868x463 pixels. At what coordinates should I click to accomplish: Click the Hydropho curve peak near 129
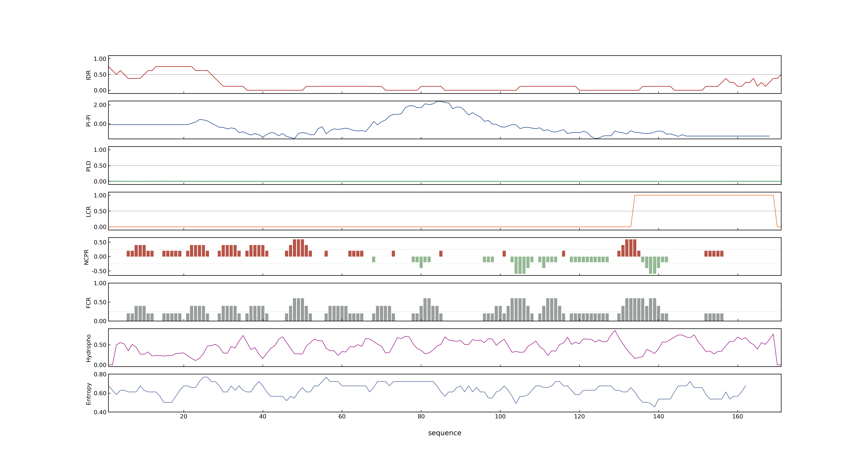point(615,331)
